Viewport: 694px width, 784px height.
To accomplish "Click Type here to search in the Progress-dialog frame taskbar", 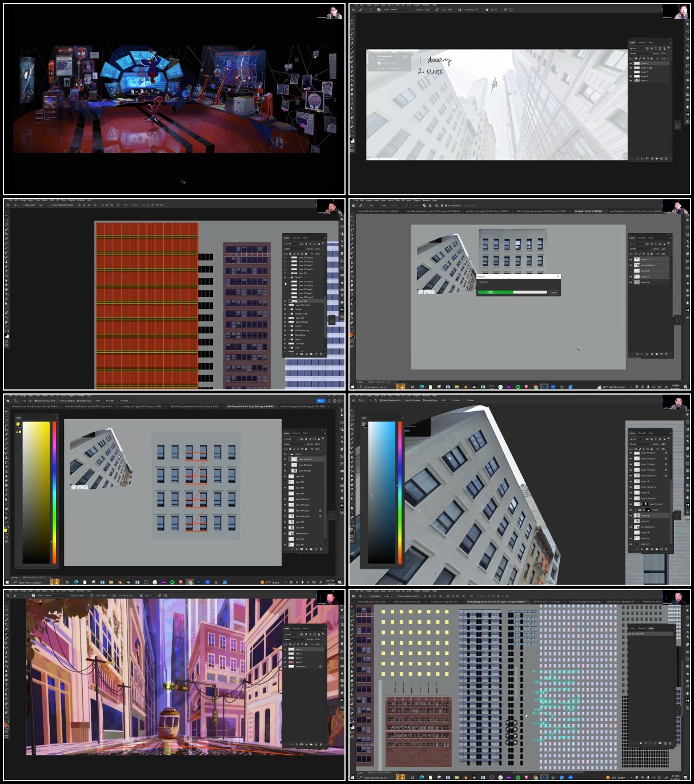I will pyautogui.click(x=375, y=387).
